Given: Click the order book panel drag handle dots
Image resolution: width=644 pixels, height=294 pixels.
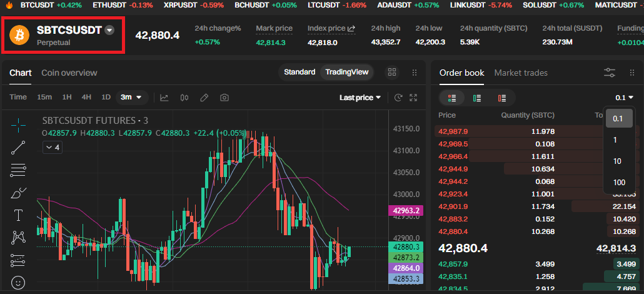Looking at the screenshot, I should coord(632,73).
